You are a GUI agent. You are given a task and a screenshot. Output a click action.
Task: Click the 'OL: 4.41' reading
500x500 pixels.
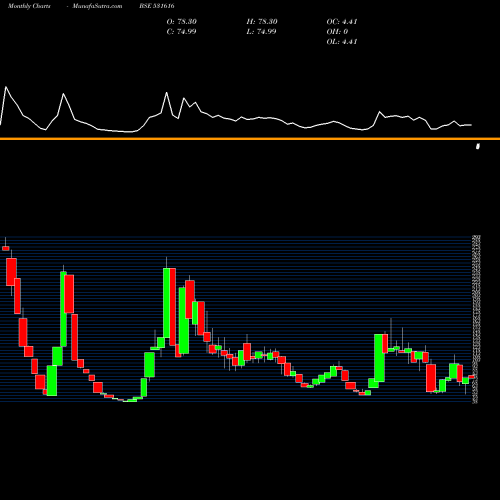(x=342, y=42)
